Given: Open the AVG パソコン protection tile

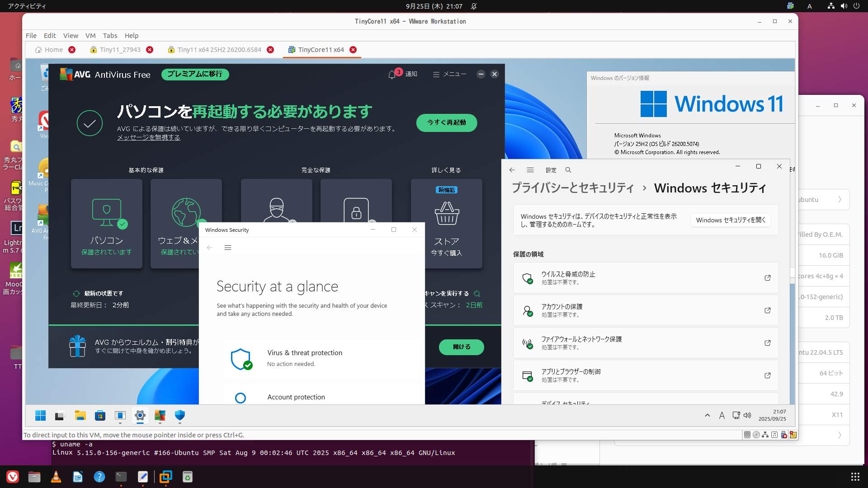Looking at the screenshot, I should (x=107, y=224).
